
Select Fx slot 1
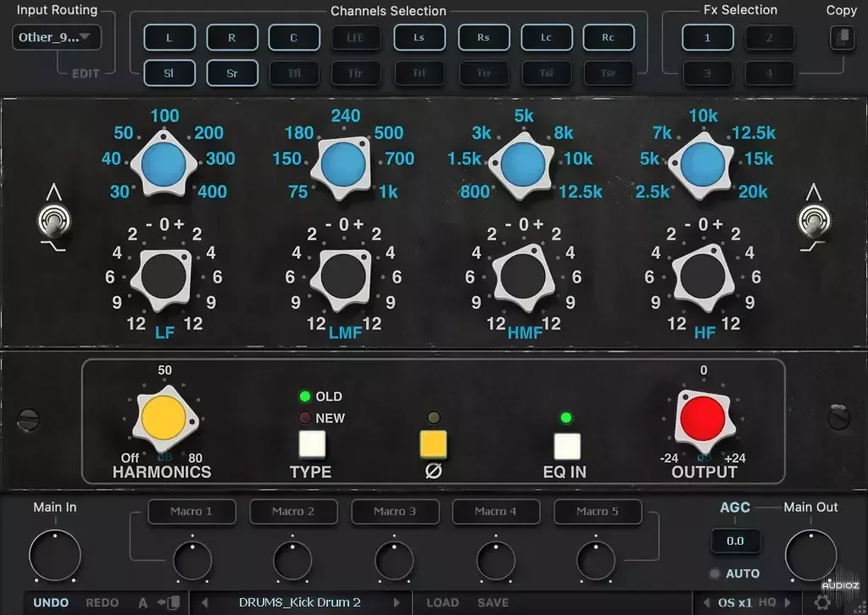coord(708,37)
